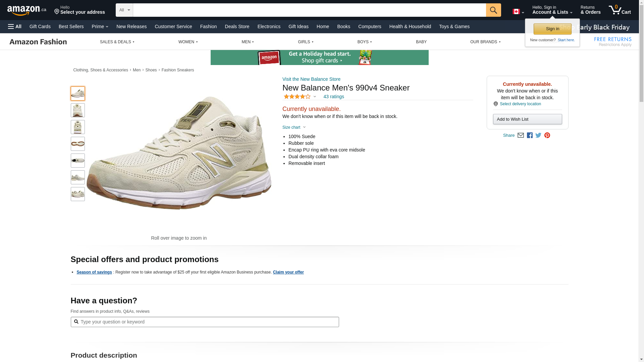The width and height of the screenshot is (644, 362).
Task: Open the shopping cart icon
Action: point(620,10)
